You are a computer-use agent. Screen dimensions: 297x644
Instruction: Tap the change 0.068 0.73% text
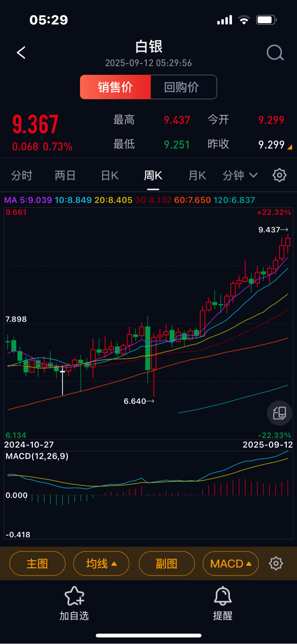[42, 147]
